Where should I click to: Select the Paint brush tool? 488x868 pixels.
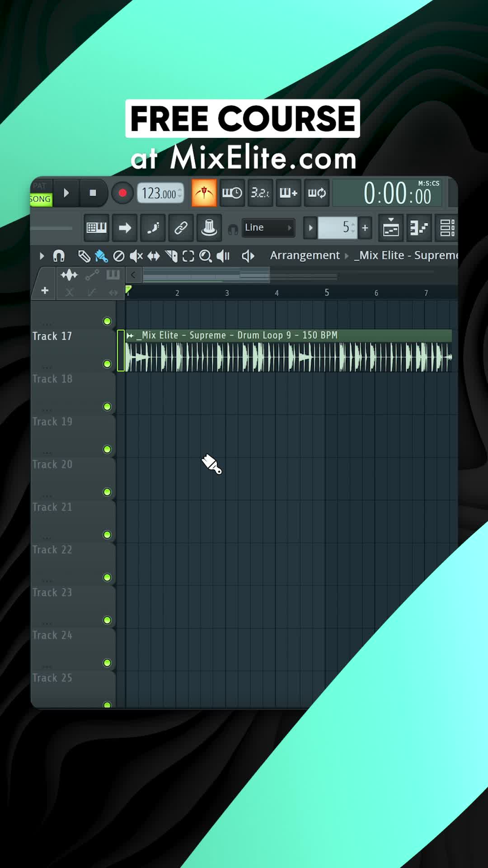101,256
